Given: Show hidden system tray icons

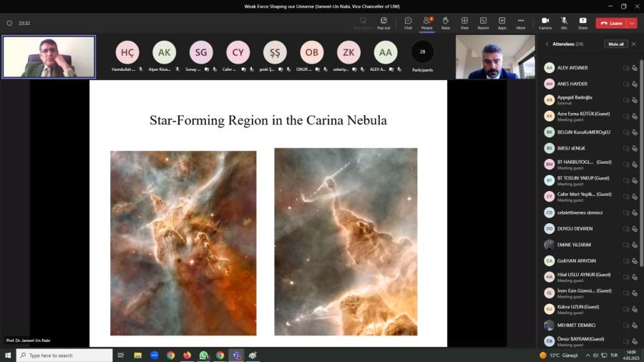Looking at the screenshot, I should click(x=587, y=356).
